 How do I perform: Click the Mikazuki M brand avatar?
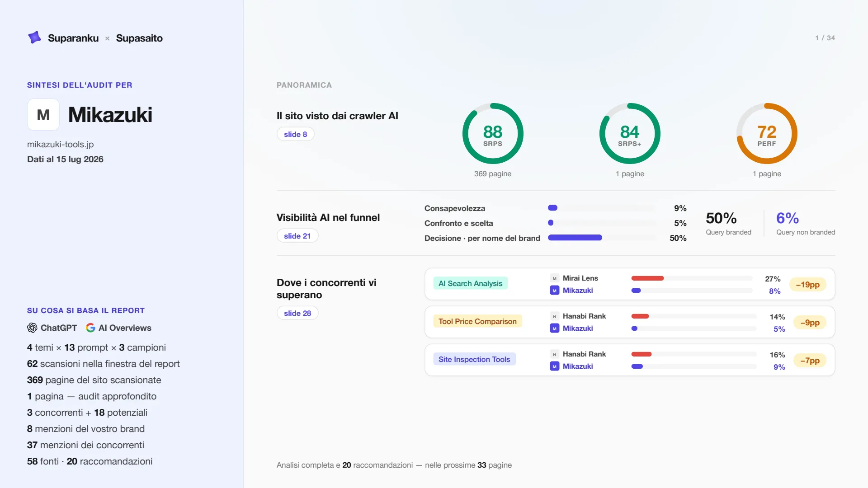[43, 115]
